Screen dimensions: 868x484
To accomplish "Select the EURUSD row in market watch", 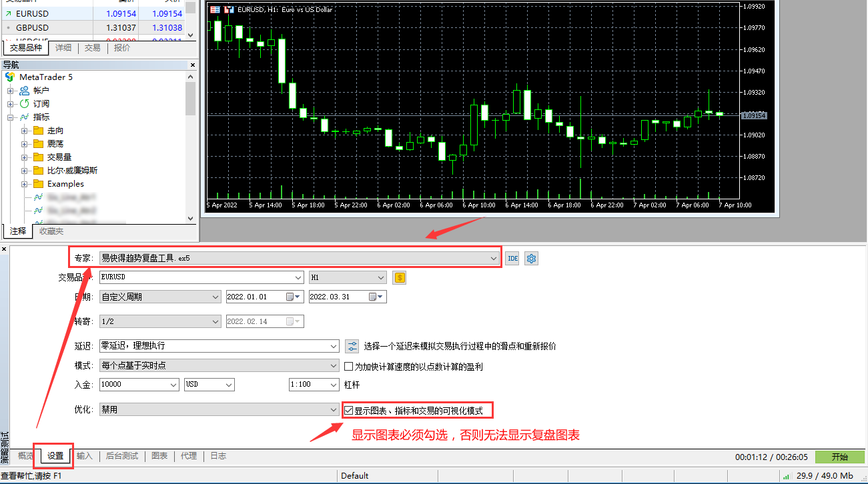I will click(x=93, y=13).
